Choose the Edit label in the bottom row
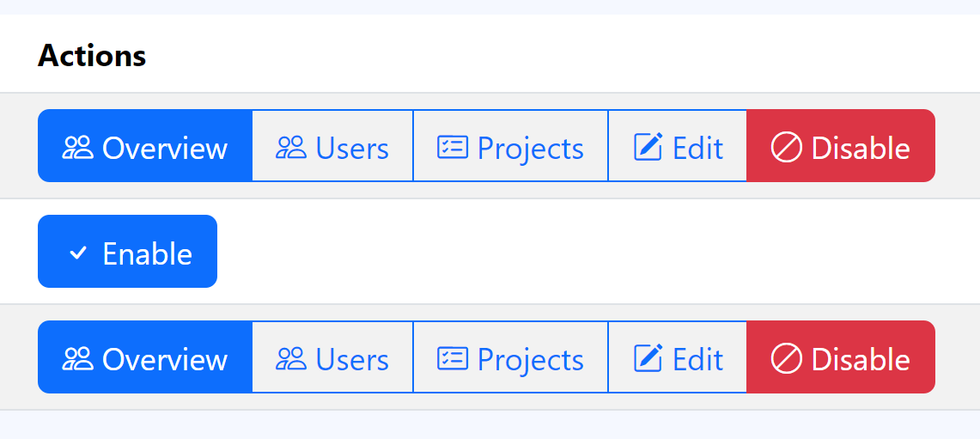980x439 pixels. (x=697, y=359)
